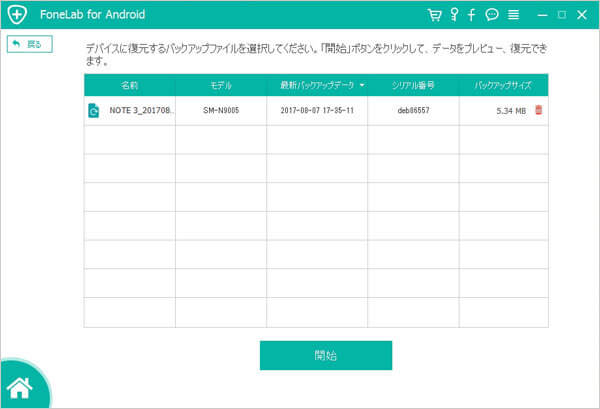Sort by 最新バックアップデータ dropdown arrow
600x409 pixels.
pyautogui.click(x=362, y=85)
